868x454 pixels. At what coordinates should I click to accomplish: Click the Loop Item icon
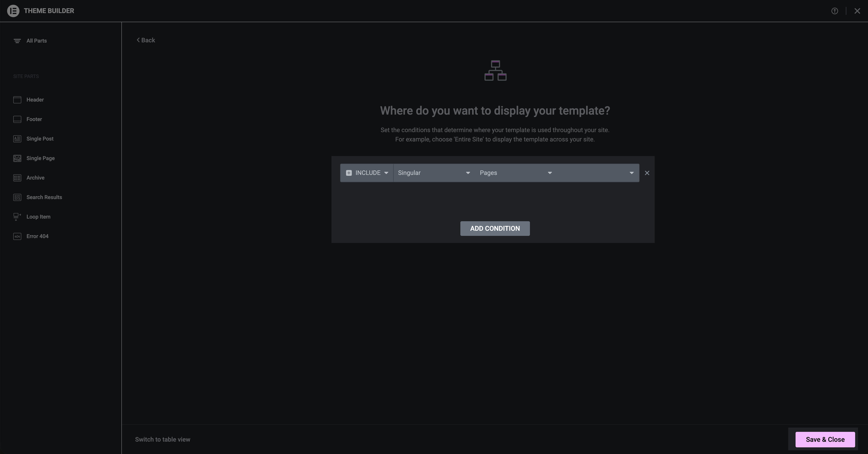[x=17, y=217]
